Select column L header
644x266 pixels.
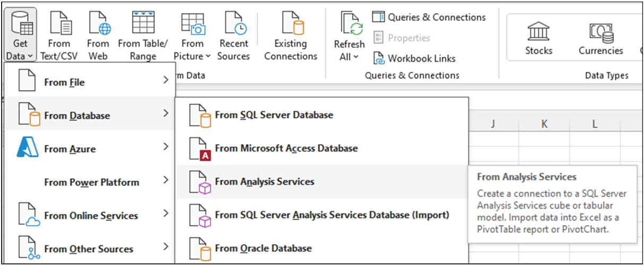tap(595, 123)
